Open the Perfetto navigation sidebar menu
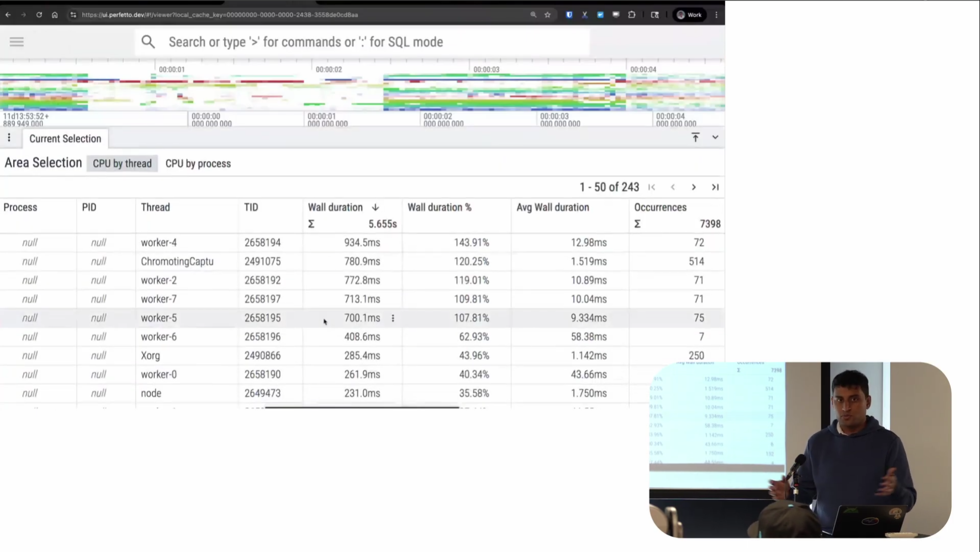The image size is (980, 552). (x=16, y=41)
